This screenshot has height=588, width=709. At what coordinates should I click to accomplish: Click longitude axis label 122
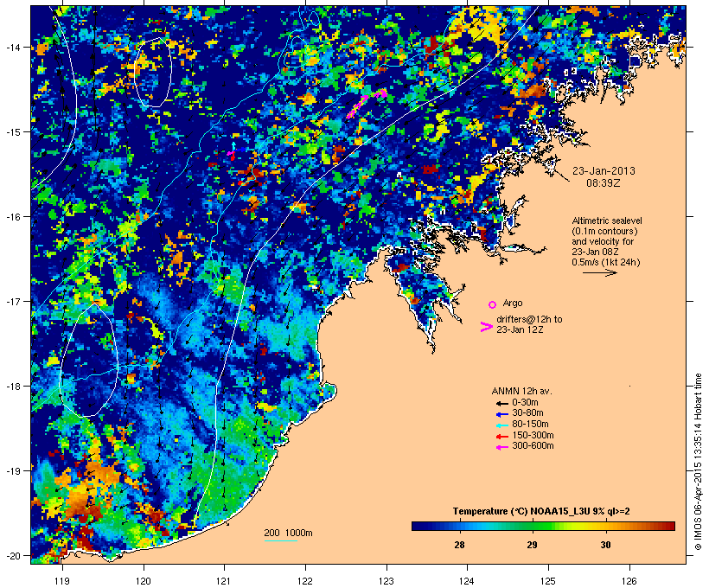pos(305,581)
